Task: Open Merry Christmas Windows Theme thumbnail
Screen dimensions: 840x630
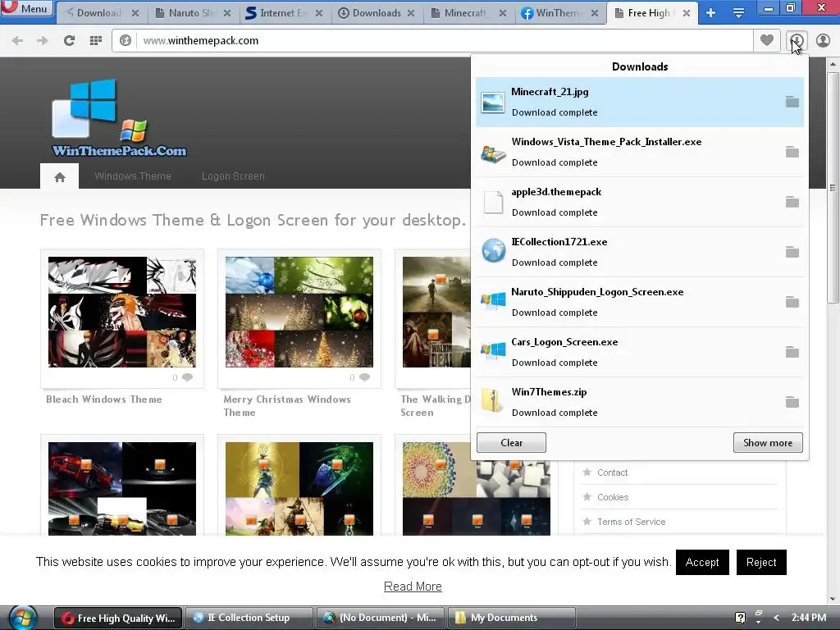Action: [299, 312]
